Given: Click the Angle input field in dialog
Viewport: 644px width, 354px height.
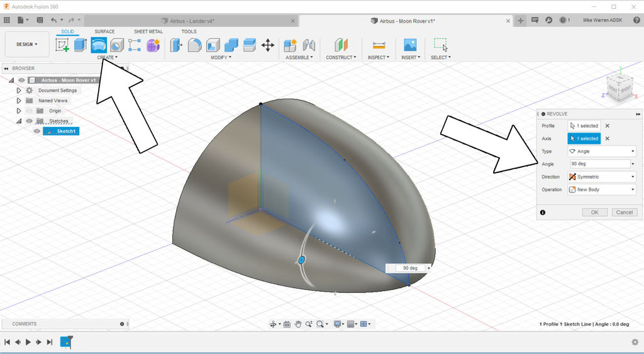Looking at the screenshot, I should 599,164.
